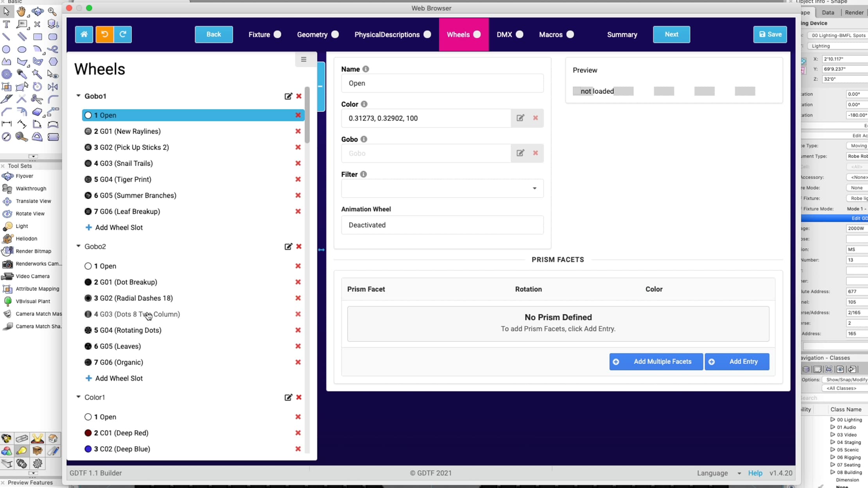This screenshot has height=488, width=868.
Task: Remove the G05 (Leaves) slot
Action: (x=298, y=346)
